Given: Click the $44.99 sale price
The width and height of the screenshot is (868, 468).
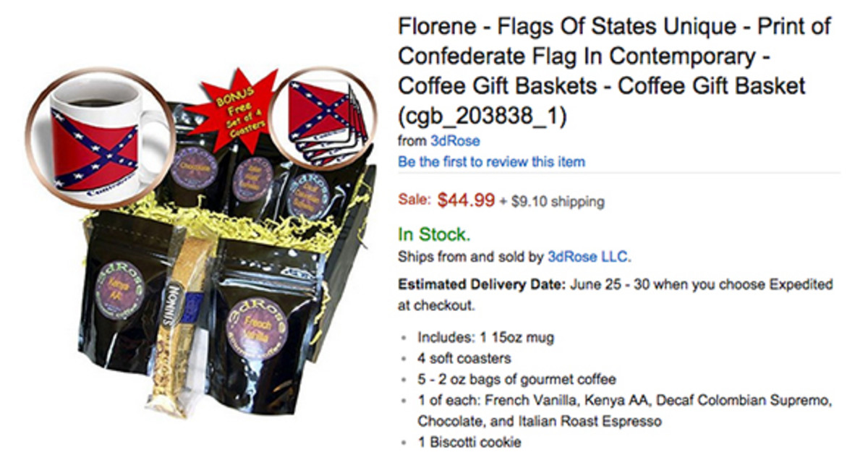Looking at the screenshot, I should [466, 200].
